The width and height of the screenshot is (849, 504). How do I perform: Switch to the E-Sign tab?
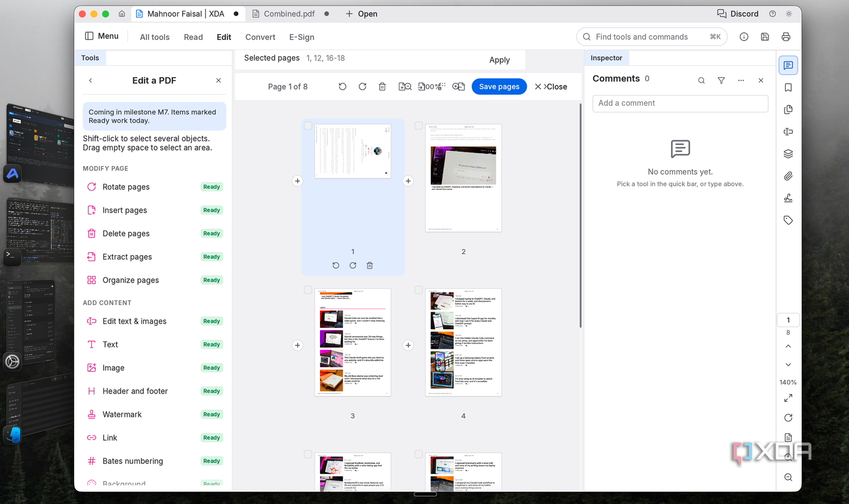(x=302, y=37)
